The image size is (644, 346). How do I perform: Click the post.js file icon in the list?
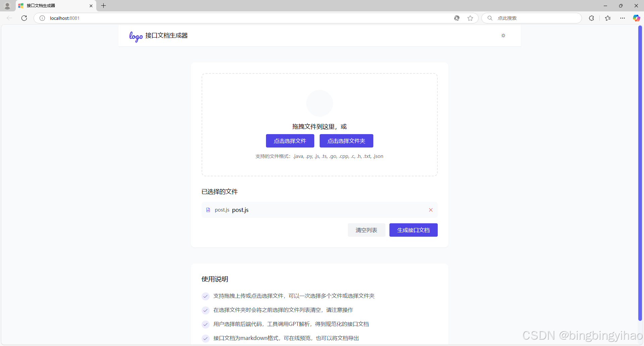(x=208, y=210)
